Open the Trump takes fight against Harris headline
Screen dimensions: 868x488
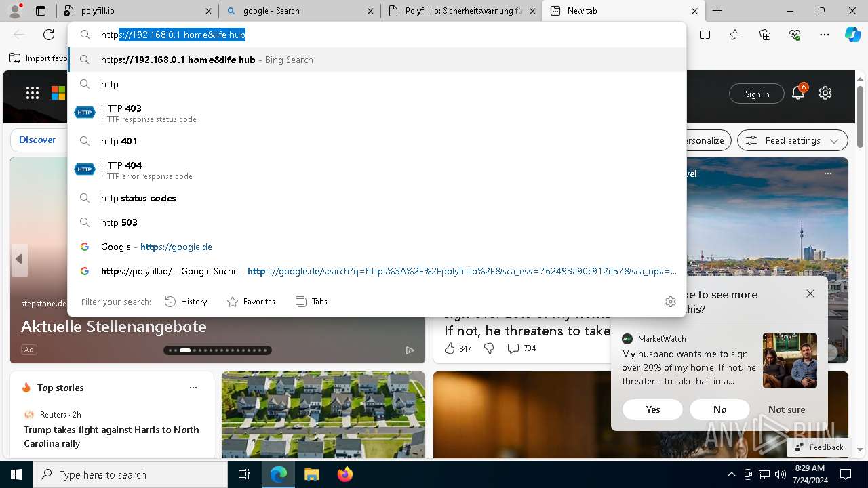111,436
